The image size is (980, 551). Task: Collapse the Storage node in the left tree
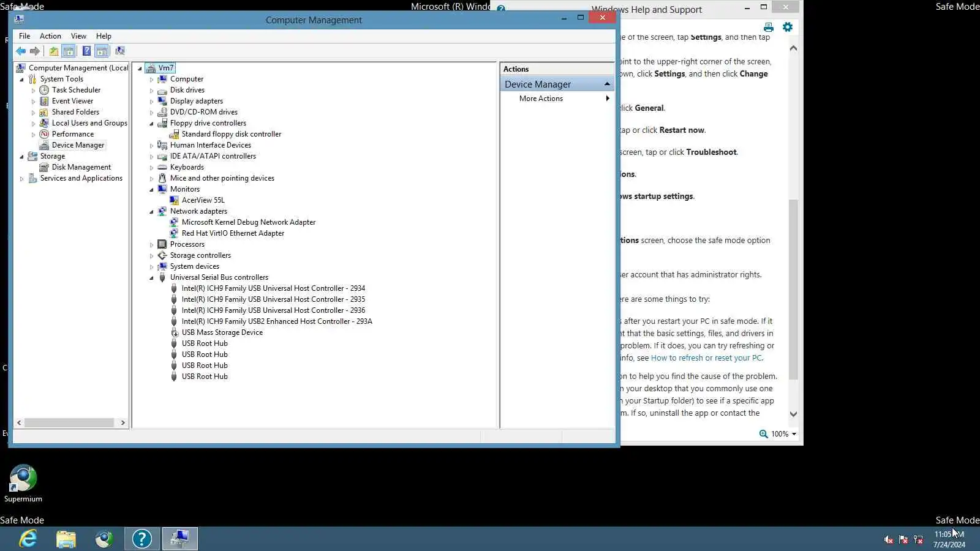point(22,157)
